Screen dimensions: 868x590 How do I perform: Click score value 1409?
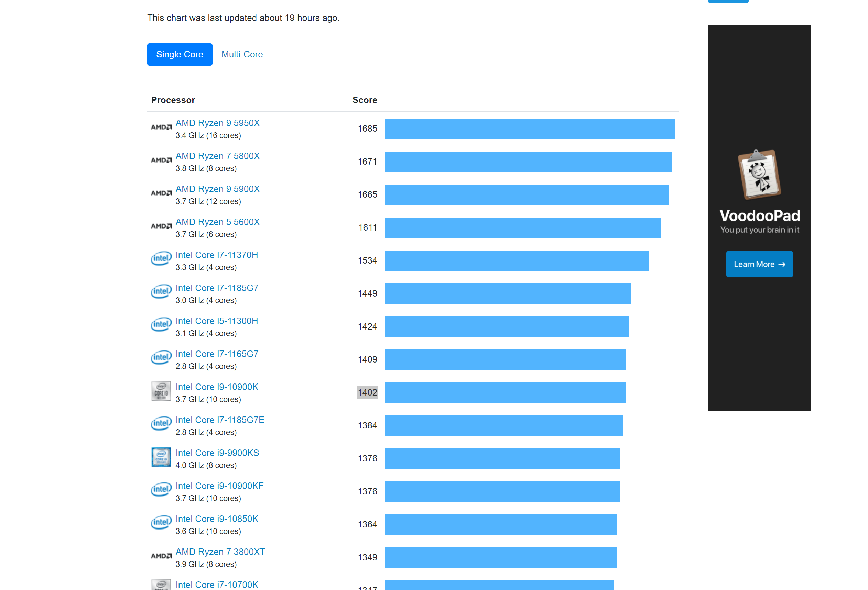coord(367,359)
